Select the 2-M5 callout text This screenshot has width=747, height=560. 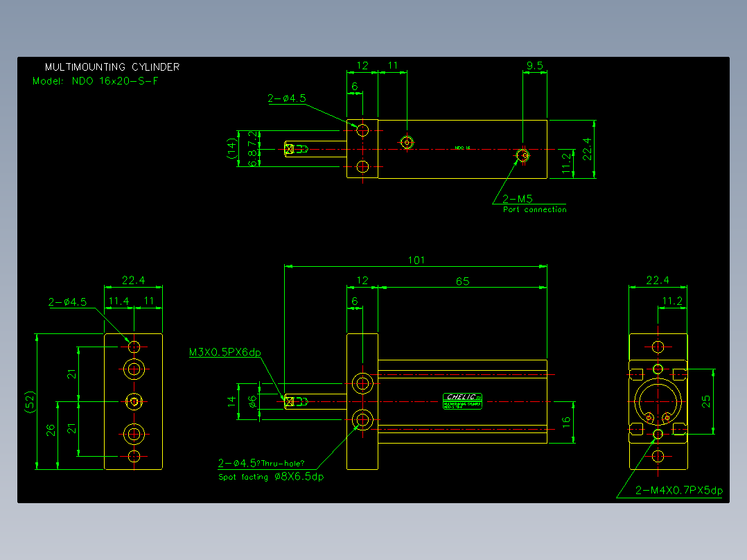click(x=518, y=199)
